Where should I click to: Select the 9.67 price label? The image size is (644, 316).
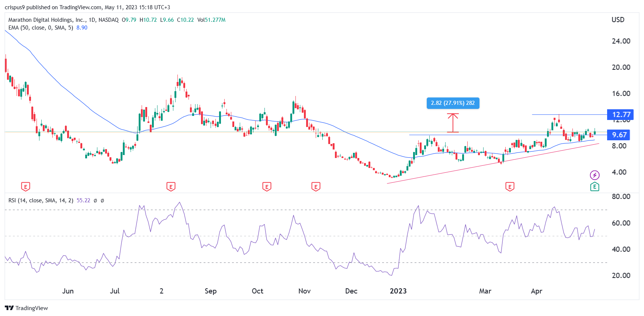[619, 135]
